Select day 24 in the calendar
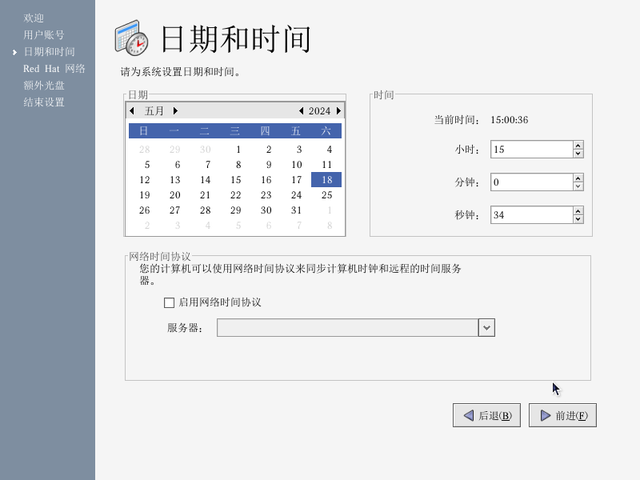The image size is (640, 480). 296,195
